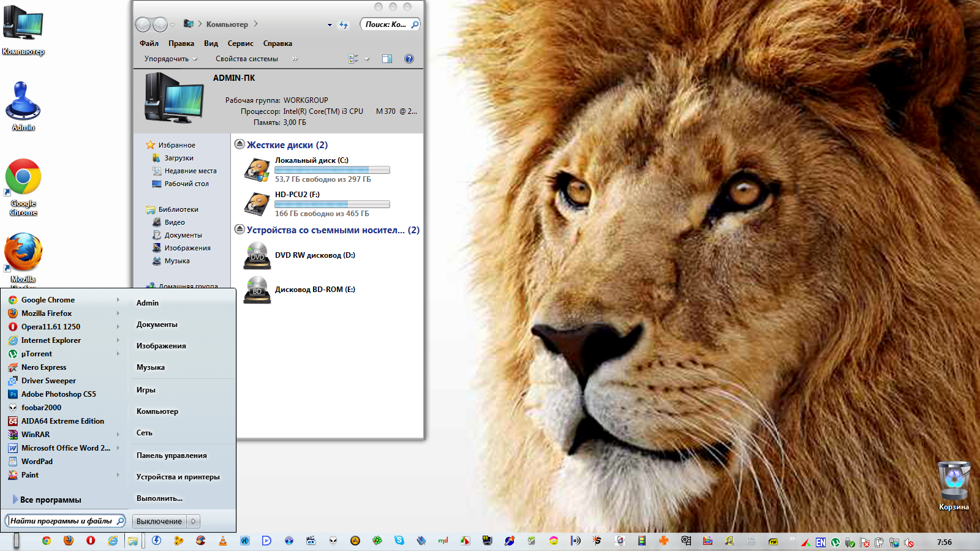Open the Recycle Bin (Корзина) icon
This screenshot has height=551, width=980.
click(x=954, y=481)
